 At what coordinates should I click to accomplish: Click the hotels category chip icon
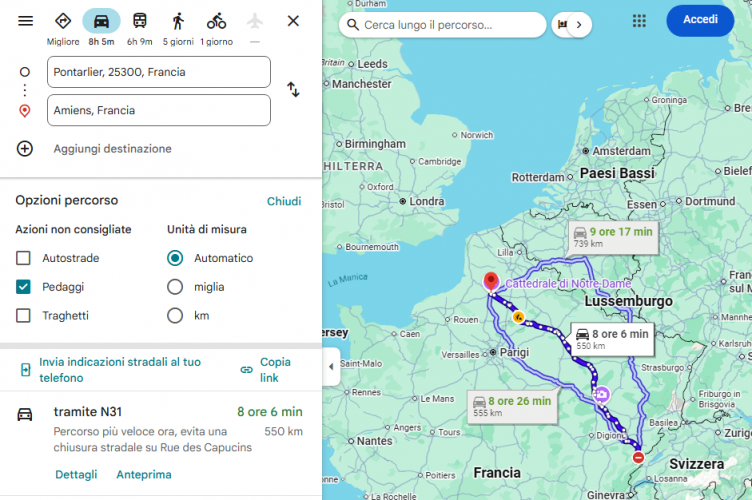(562, 24)
